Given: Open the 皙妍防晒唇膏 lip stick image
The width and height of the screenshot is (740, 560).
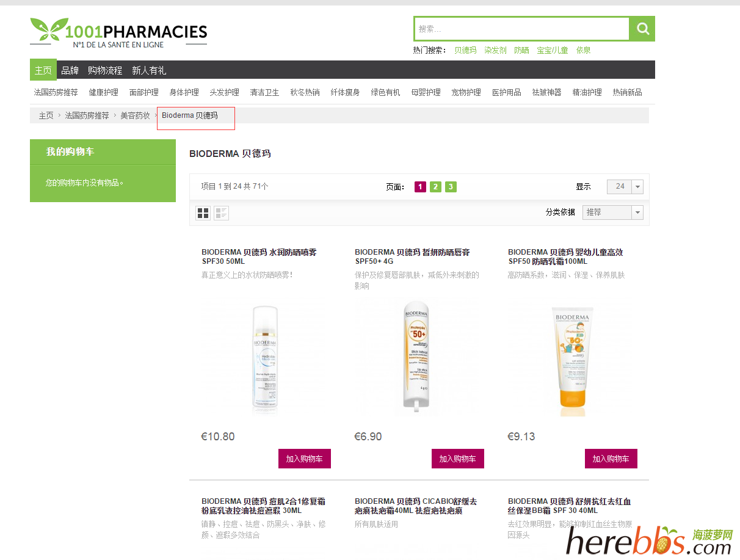Looking at the screenshot, I should 415,357.
